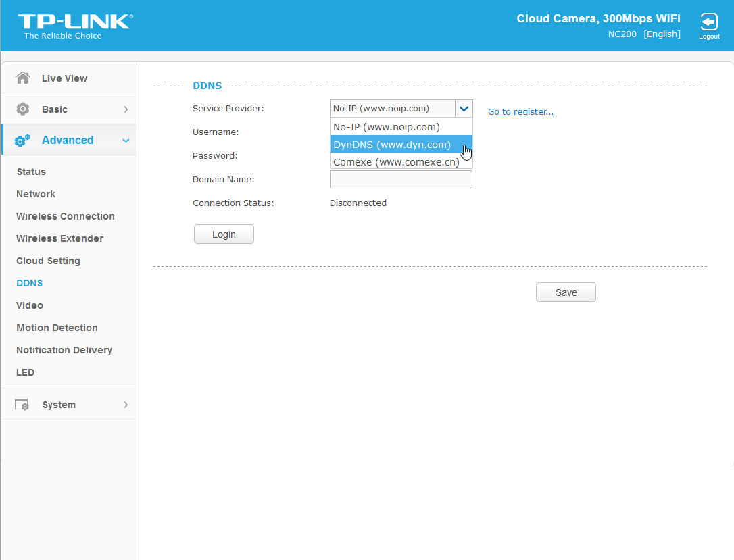Screen dimensions: 734x560
Task: Click the DDNS section heading
Action: (207, 86)
